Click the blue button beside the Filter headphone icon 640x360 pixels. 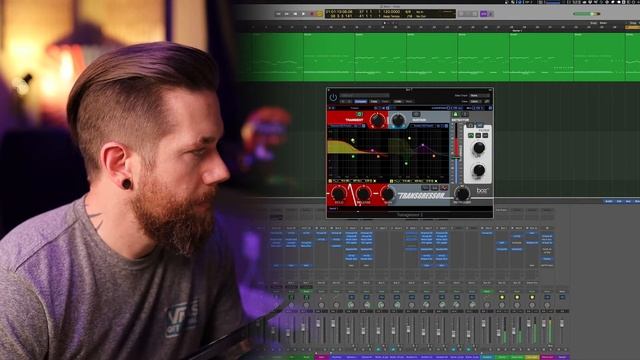point(479,126)
